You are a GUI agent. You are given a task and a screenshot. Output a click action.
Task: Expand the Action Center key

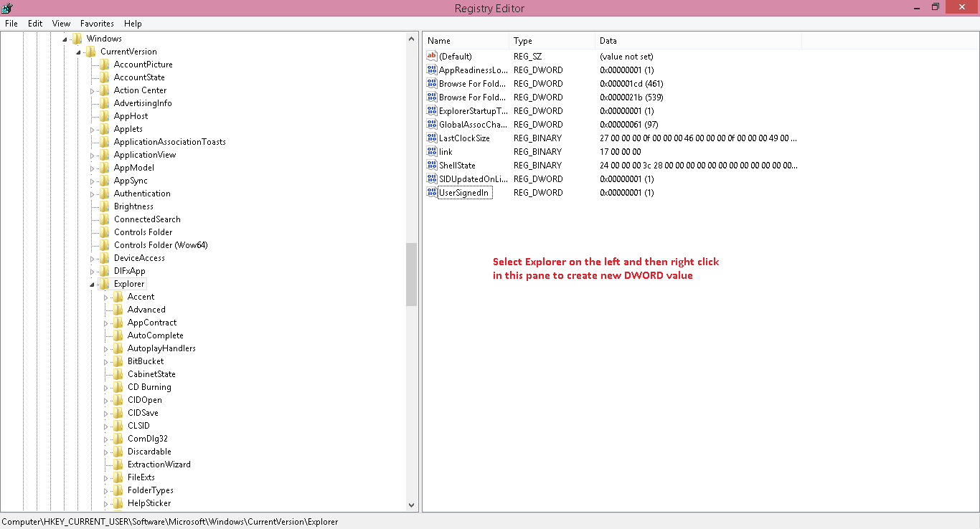[x=93, y=91]
